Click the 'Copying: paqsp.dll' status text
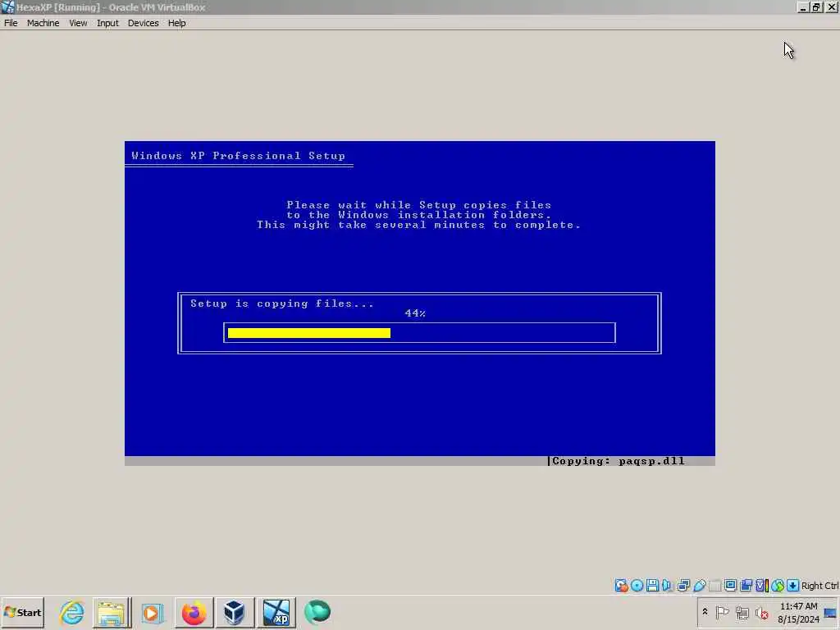The height and width of the screenshot is (630, 840). [x=619, y=461]
